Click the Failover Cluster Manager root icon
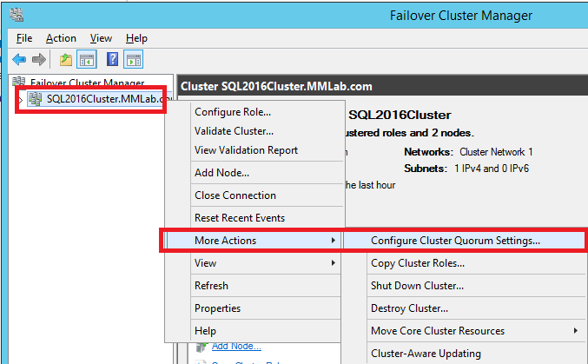Viewport: 588px width, 364px height. (x=19, y=83)
